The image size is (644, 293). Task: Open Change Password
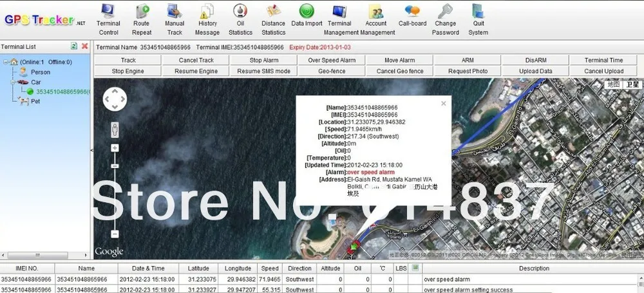[x=445, y=19]
